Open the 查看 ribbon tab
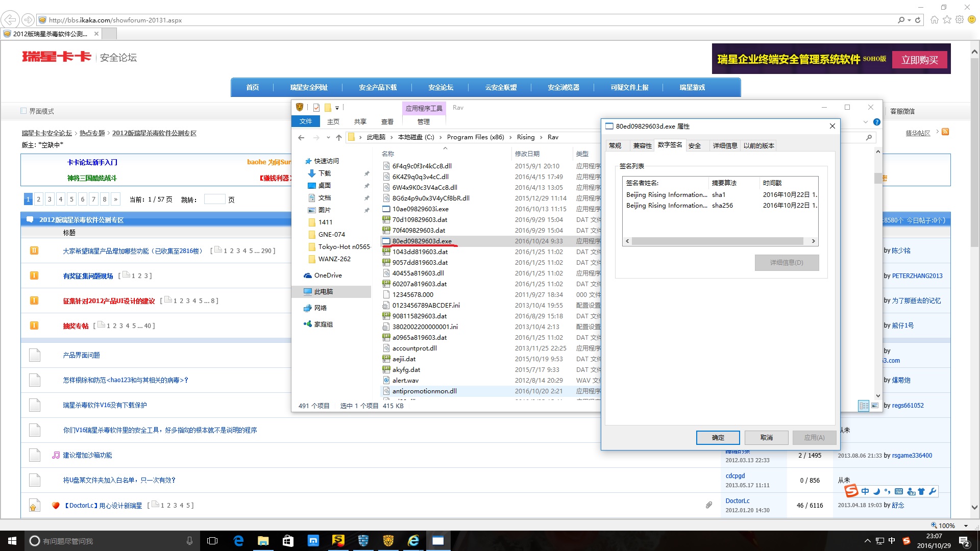The height and width of the screenshot is (551, 980). coord(387,121)
